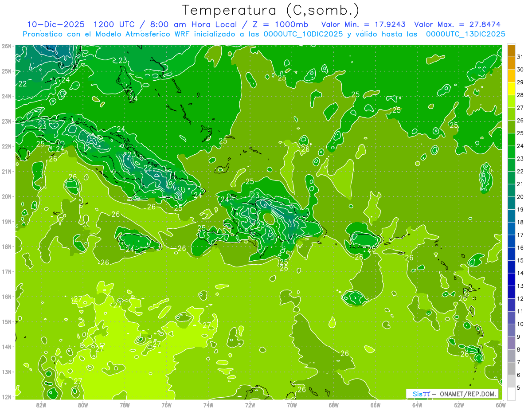532x411 pixels.
Task: Click the '12N' latitude axis label
Action: coord(6,397)
